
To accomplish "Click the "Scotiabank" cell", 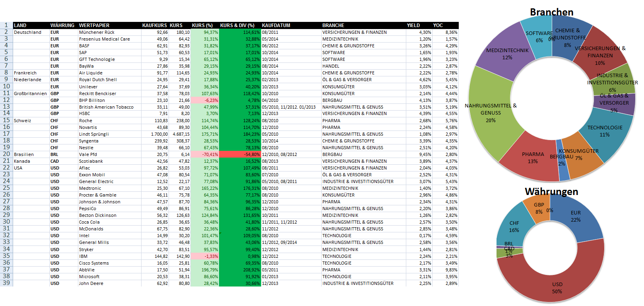I will [x=110, y=161].
